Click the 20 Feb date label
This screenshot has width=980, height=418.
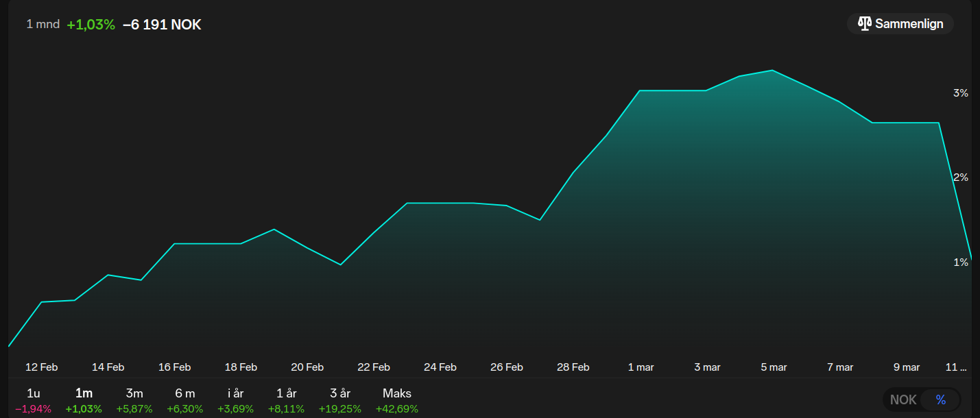tap(307, 367)
